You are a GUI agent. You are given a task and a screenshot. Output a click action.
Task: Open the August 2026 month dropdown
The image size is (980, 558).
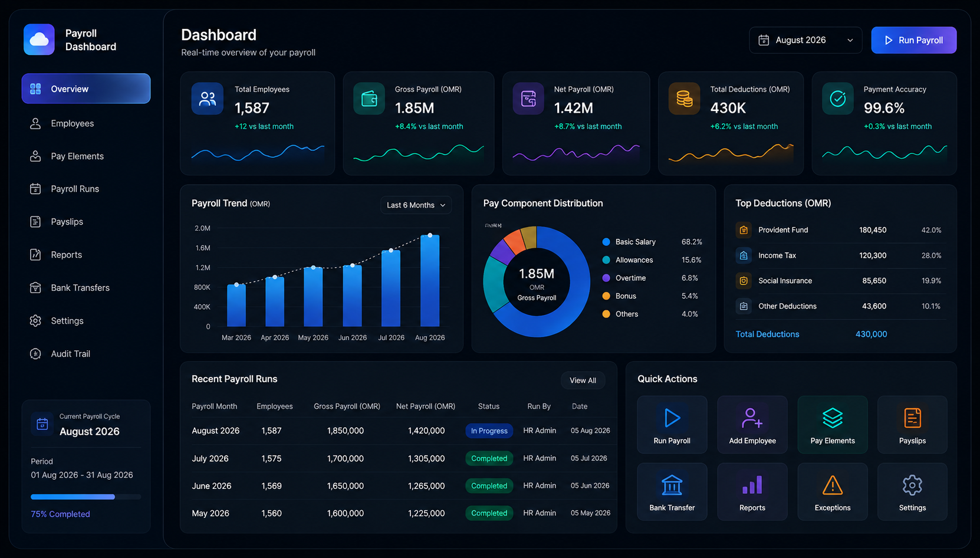coord(805,40)
